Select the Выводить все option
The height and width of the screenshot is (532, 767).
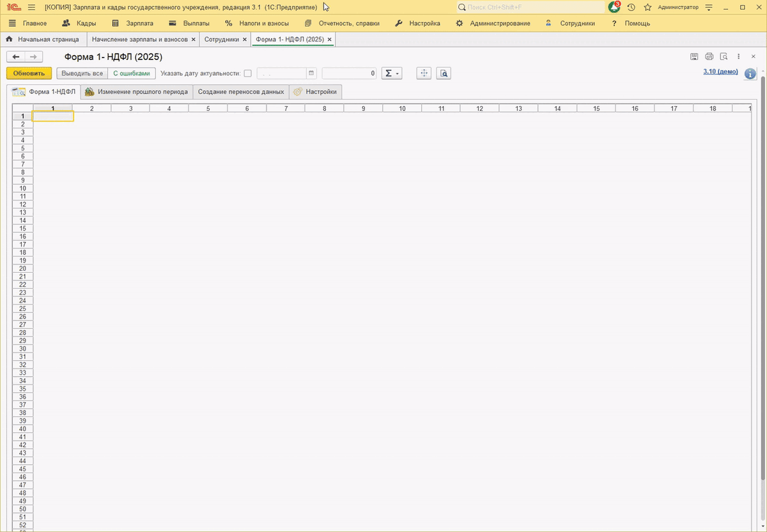pyautogui.click(x=82, y=73)
